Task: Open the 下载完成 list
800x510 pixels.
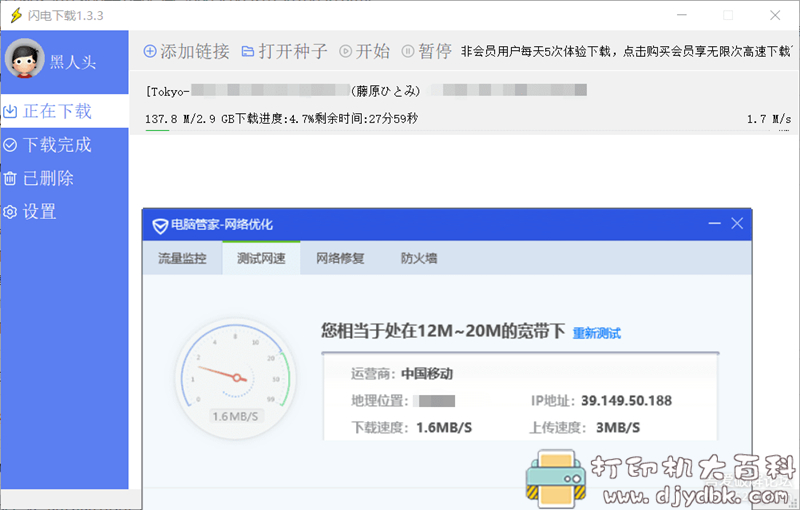Action: click(64, 145)
